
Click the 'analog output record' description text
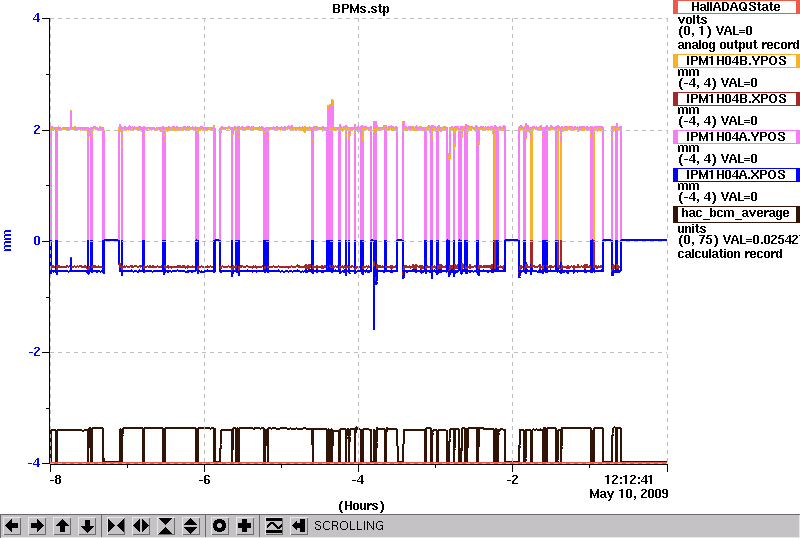[x=738, y=45]
